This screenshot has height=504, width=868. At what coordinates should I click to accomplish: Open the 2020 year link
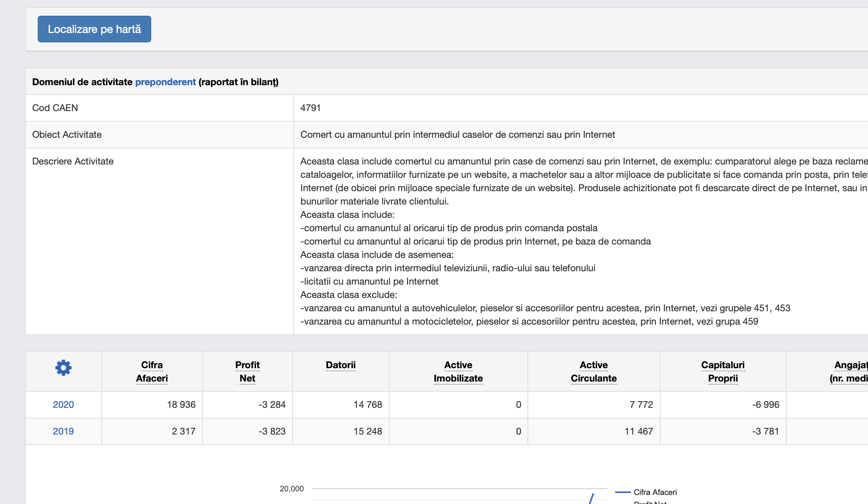point(63,405)
